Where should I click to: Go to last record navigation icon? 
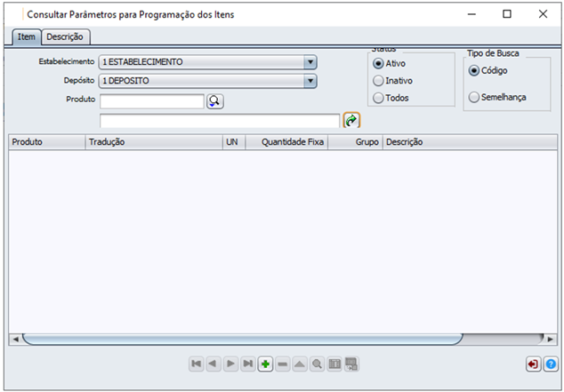pos(248,364)
